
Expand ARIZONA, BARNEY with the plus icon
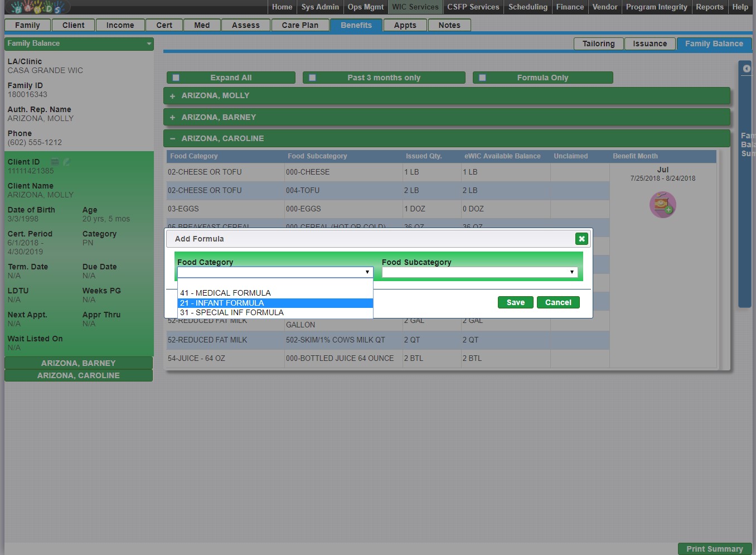172,118
